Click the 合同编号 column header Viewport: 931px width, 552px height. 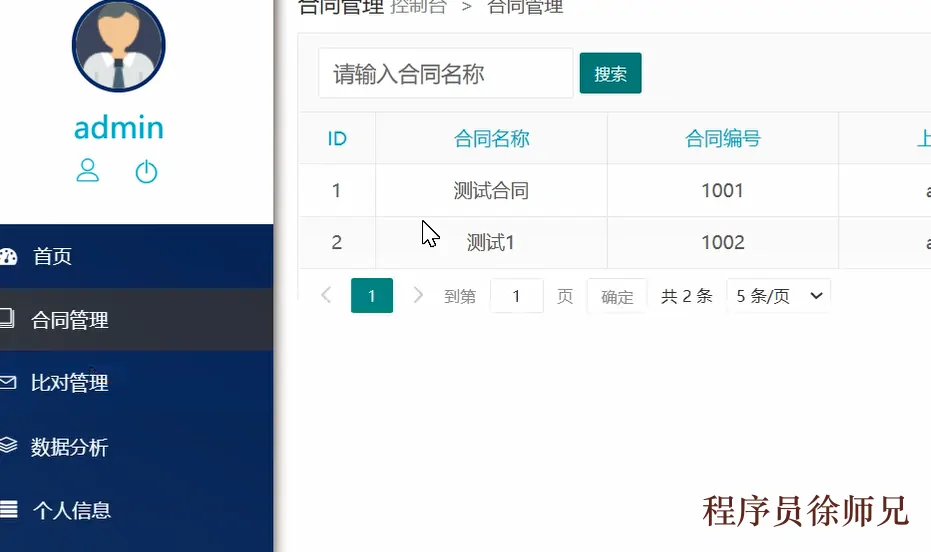pos(723,138)
